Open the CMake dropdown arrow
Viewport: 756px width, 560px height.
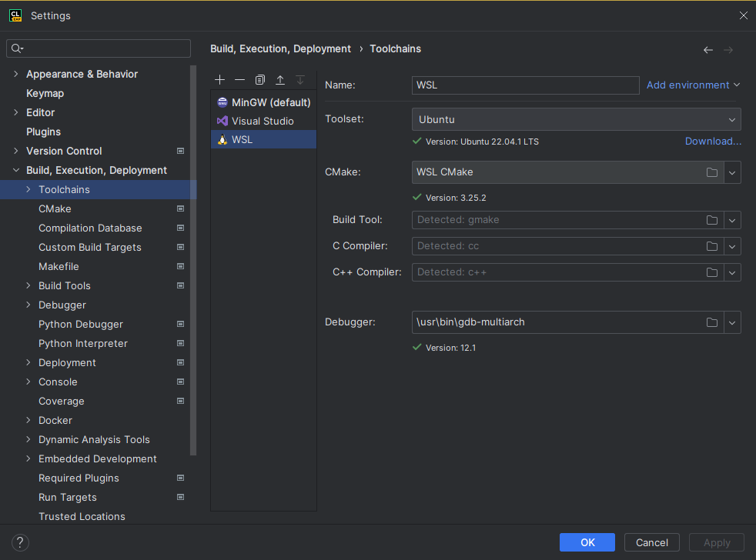point(732,172)
